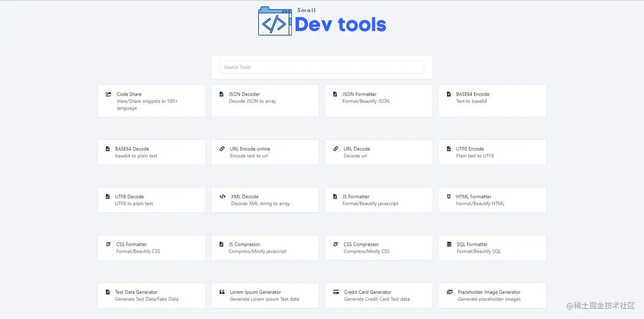The height and width of the screenshot is (319, 644).
Task: Click the 'Decode XML string to array' description
Action: (261, 204)
